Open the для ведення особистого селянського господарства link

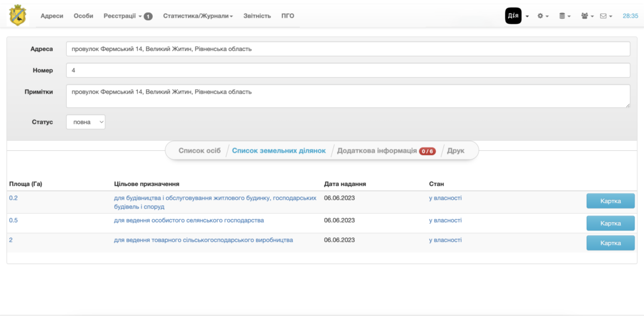point(189,221)
